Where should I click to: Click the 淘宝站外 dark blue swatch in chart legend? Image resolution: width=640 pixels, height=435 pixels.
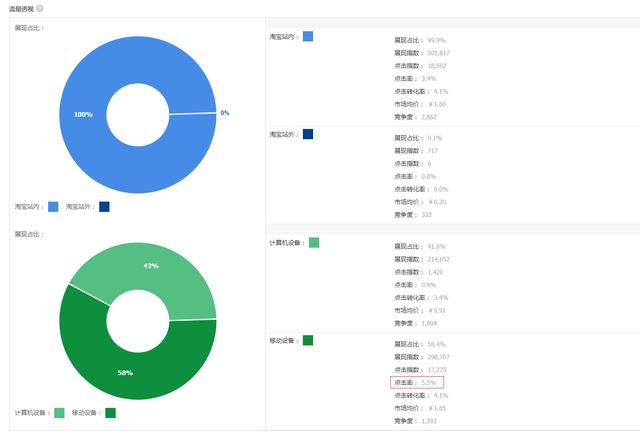click(104, 207)
